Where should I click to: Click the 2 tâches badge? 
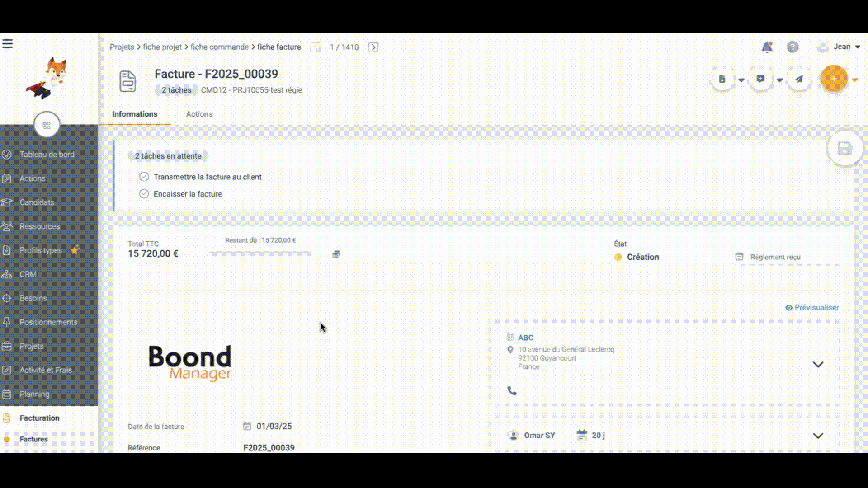(176, 90)
